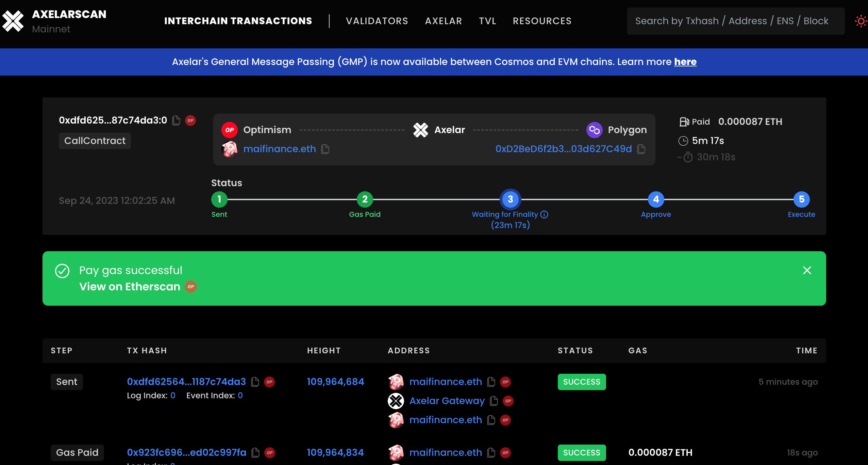
Task: Click Event Index value 0 in Sent row
Action: pyautogui.click(x=240, y=396)
